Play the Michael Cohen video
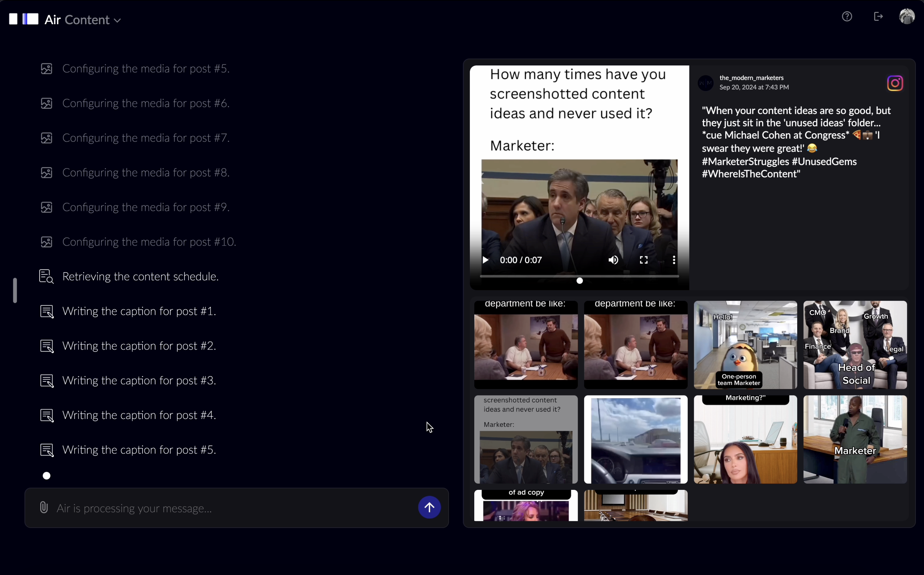 pos(485,260)
